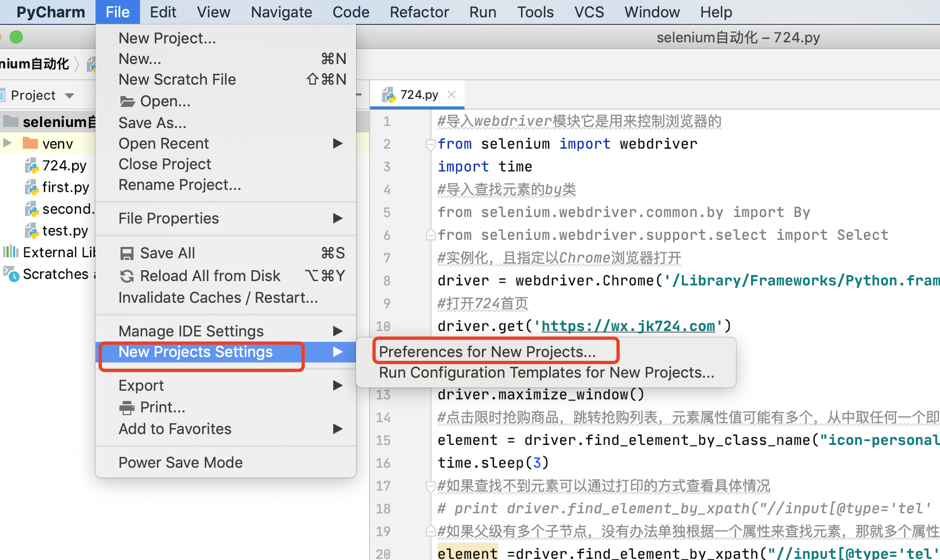This screenshot has height=560, width=940.
Task: Click the Open... folder icon entry
Action: pos(225,101)
